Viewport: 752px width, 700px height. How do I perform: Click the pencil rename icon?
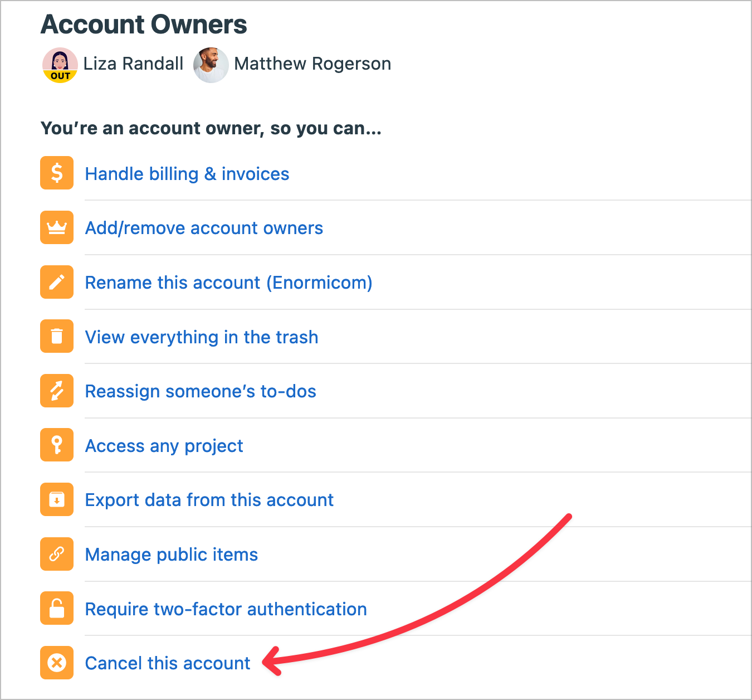coord(56,282)
